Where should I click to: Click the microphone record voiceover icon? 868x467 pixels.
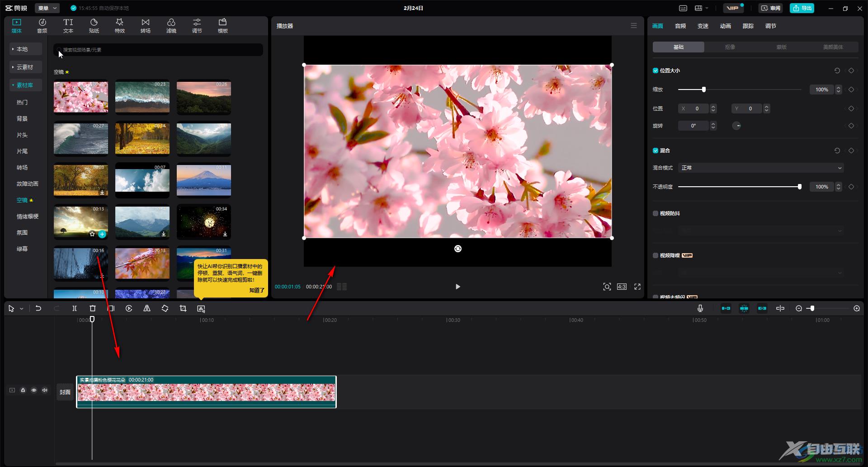pos(700,308)
